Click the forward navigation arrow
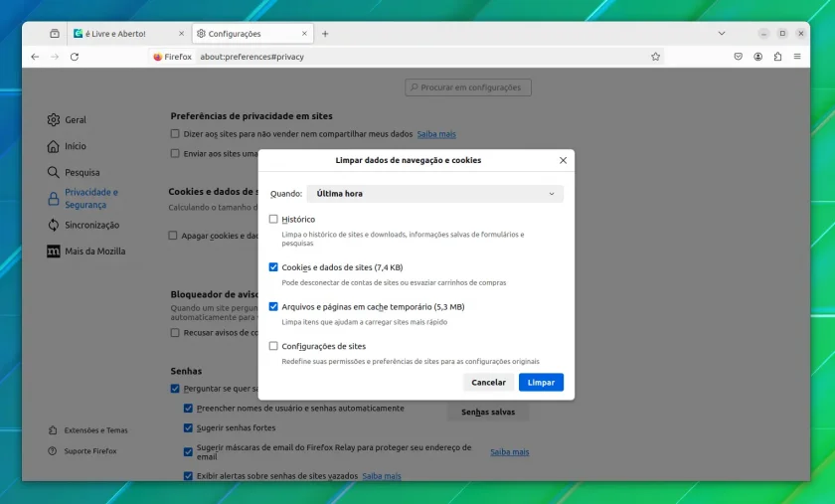835x504 pixels. pos(55,57)
